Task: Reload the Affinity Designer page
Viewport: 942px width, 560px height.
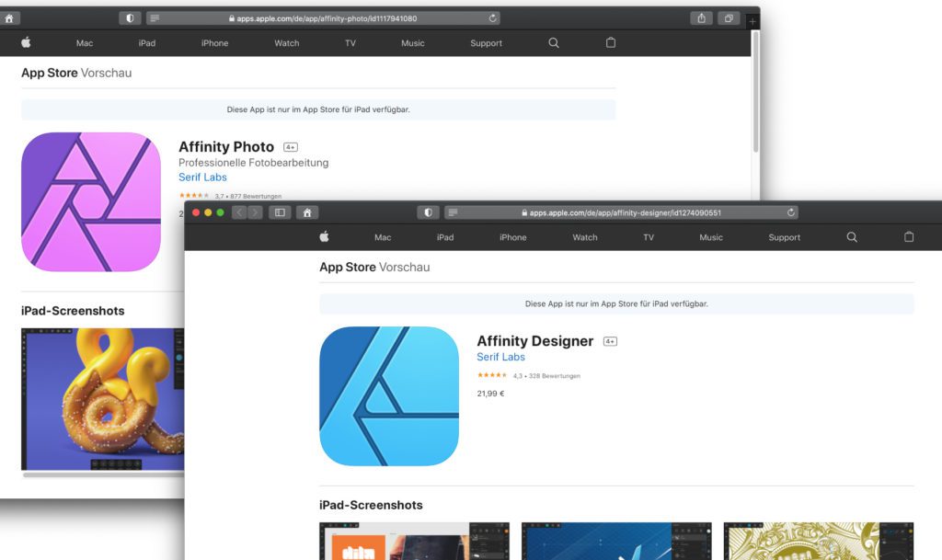Action: pyautogui.click(x=789, y=211)
